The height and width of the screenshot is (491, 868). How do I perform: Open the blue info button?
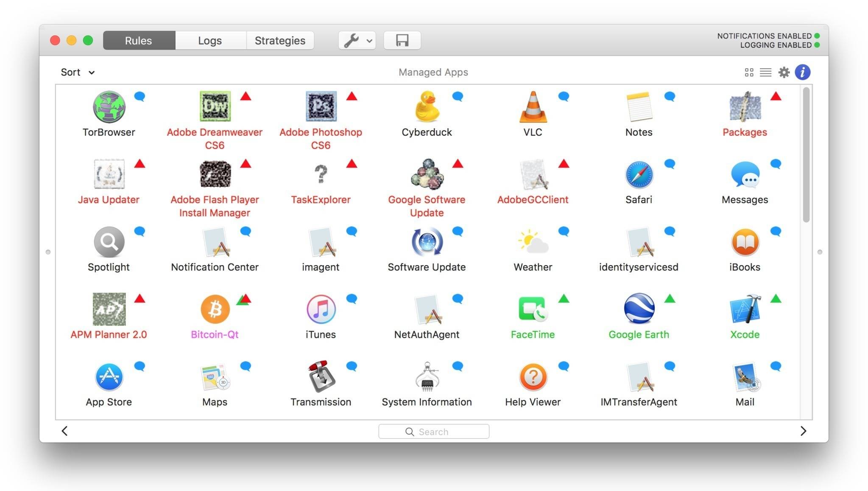point(802,72)
